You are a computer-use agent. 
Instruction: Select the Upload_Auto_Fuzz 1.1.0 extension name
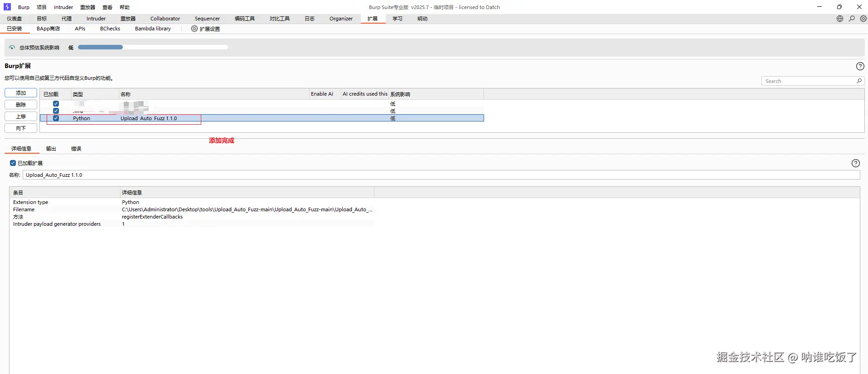click(149, 118)
